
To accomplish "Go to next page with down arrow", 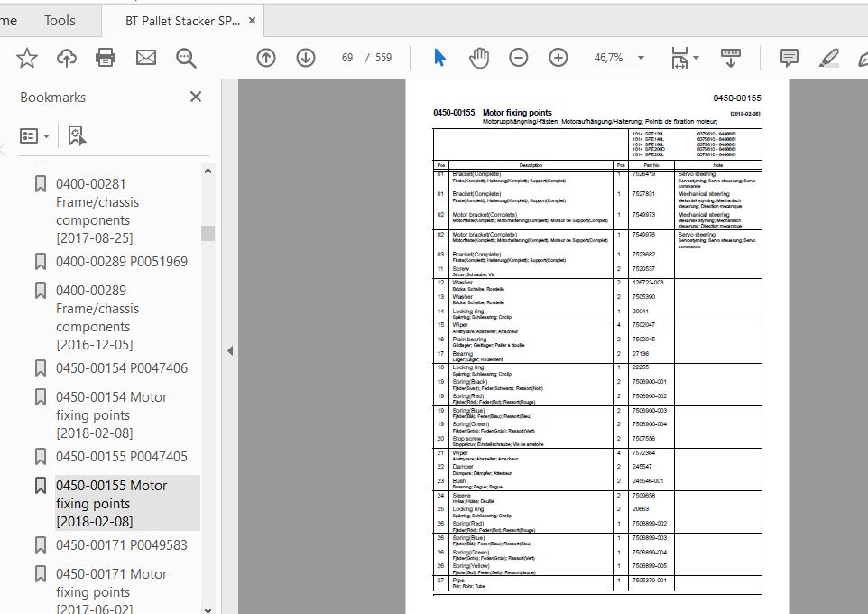I will [306, 58].
